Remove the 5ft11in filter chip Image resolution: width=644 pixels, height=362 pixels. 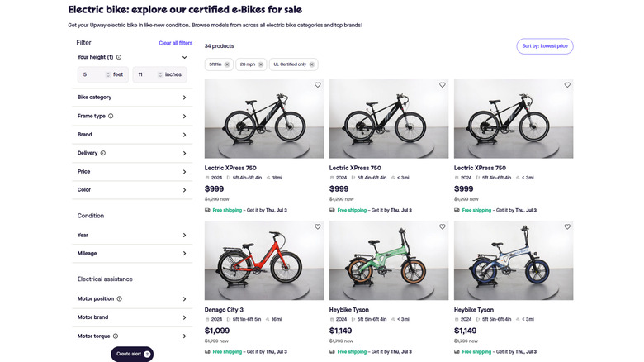coord(227,64)
